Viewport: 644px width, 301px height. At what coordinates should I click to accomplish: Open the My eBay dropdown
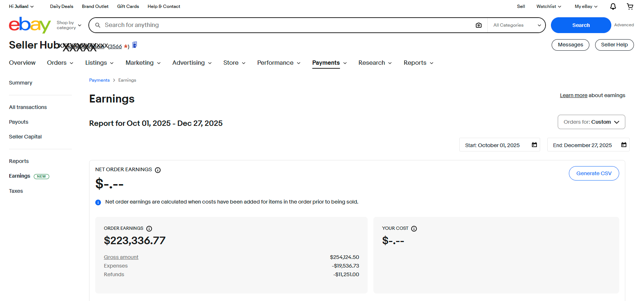point(586,6)
